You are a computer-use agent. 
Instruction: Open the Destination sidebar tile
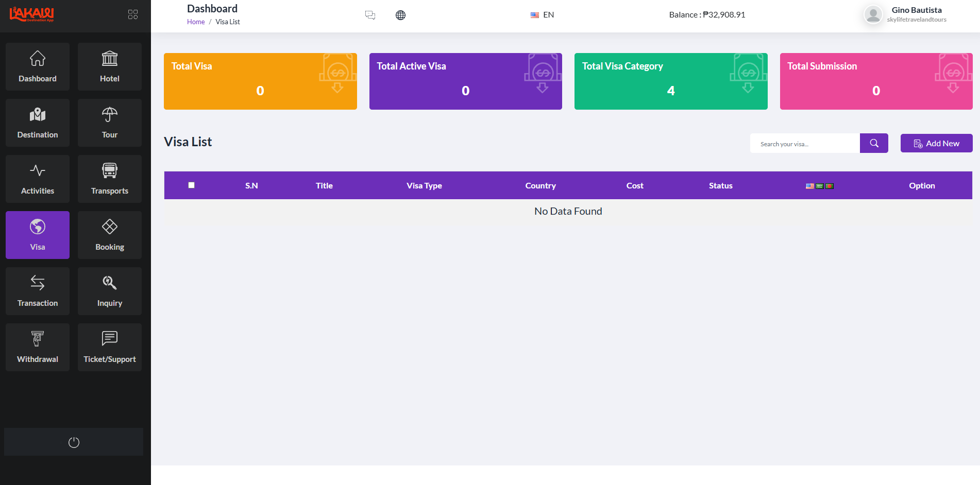tap(38, 123)
